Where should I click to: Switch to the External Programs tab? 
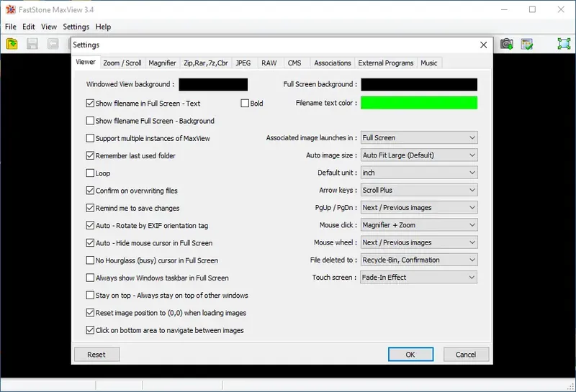(386, 63)
